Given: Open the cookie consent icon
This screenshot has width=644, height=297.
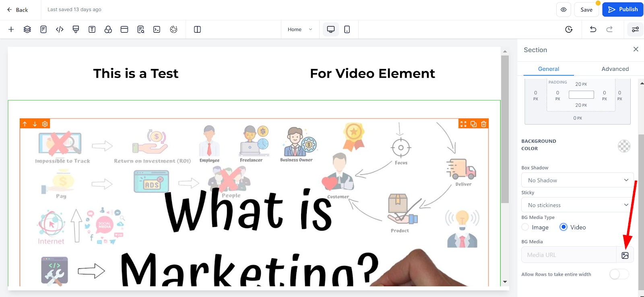Looking at the screenshot, I should coord(173,29).
